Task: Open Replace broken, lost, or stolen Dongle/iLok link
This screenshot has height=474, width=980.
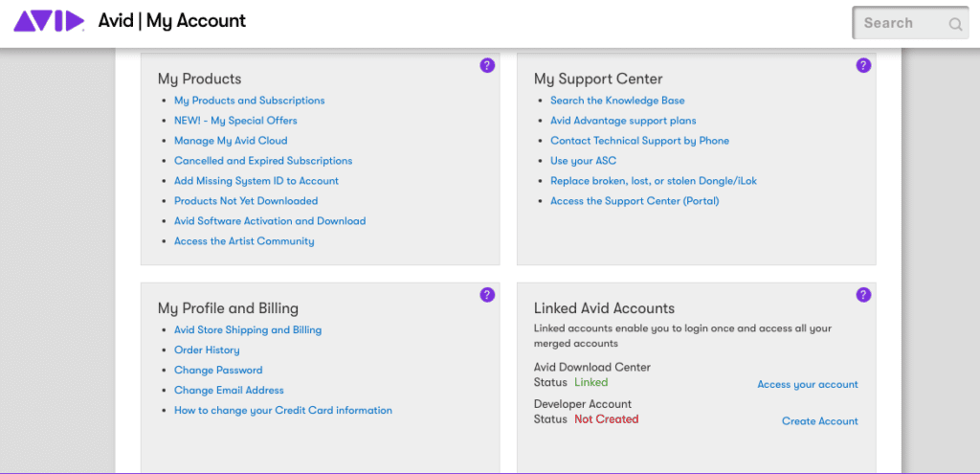Action: point(654,181)
